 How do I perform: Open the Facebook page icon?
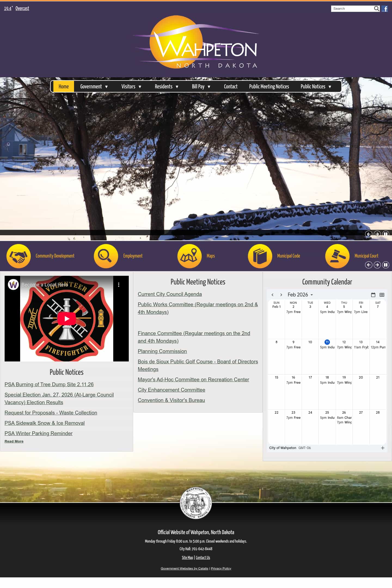385,9
